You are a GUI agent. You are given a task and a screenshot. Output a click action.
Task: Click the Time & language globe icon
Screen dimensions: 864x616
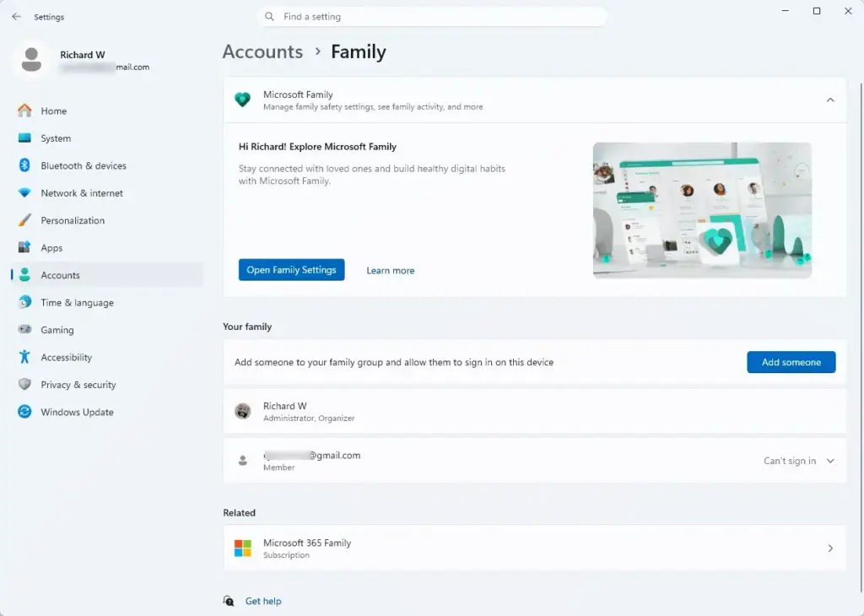[24, 302]
